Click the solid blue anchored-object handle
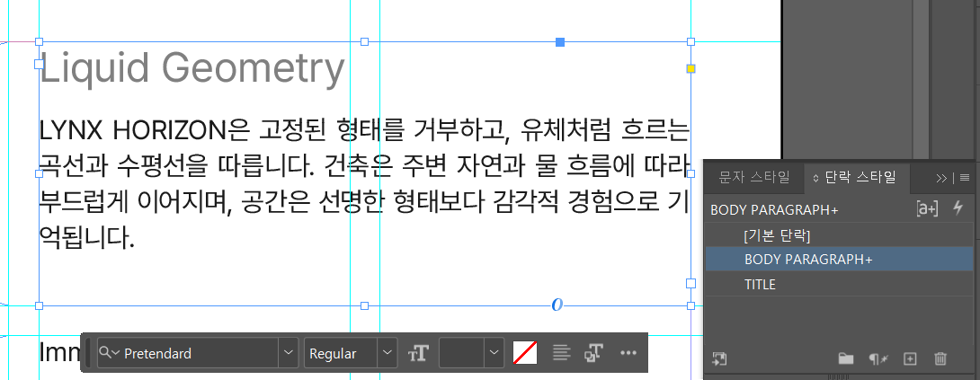This screenshot has width=980, height=380. [x=561, y=42]
